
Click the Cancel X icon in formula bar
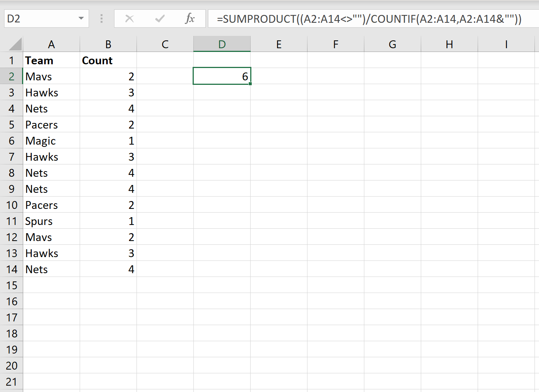point(129,18)
